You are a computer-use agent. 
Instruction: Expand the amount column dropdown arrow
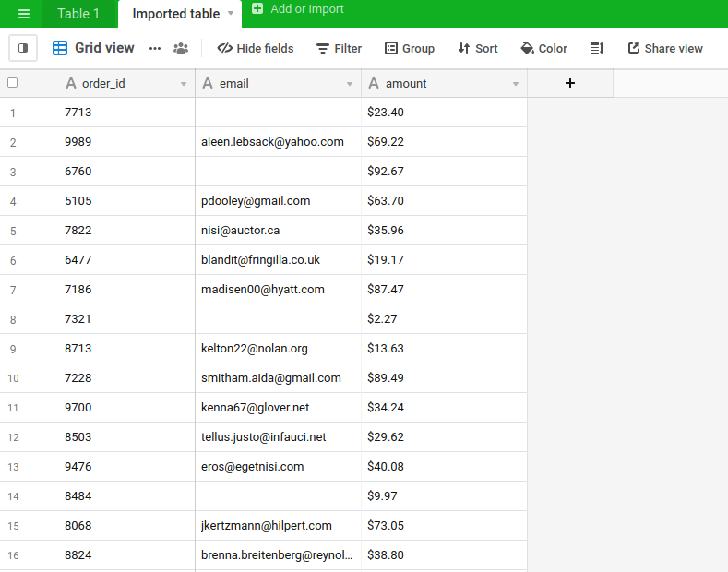coord(516,84)
